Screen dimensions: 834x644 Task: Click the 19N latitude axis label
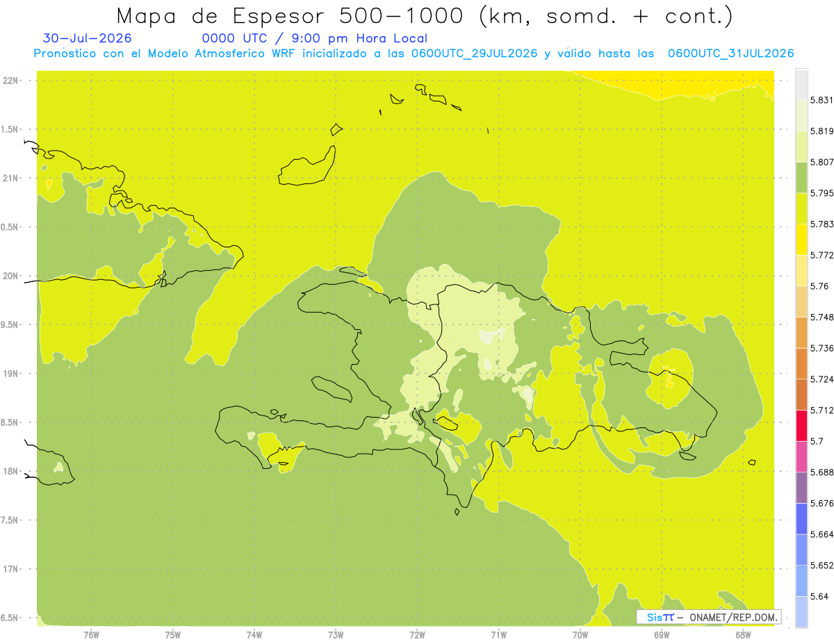10,373
